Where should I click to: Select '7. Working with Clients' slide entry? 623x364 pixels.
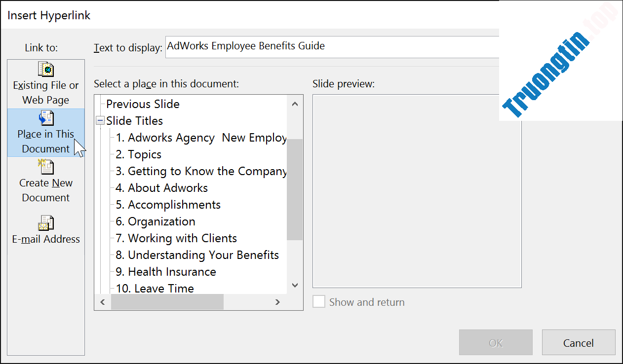(x=175, y=238)
